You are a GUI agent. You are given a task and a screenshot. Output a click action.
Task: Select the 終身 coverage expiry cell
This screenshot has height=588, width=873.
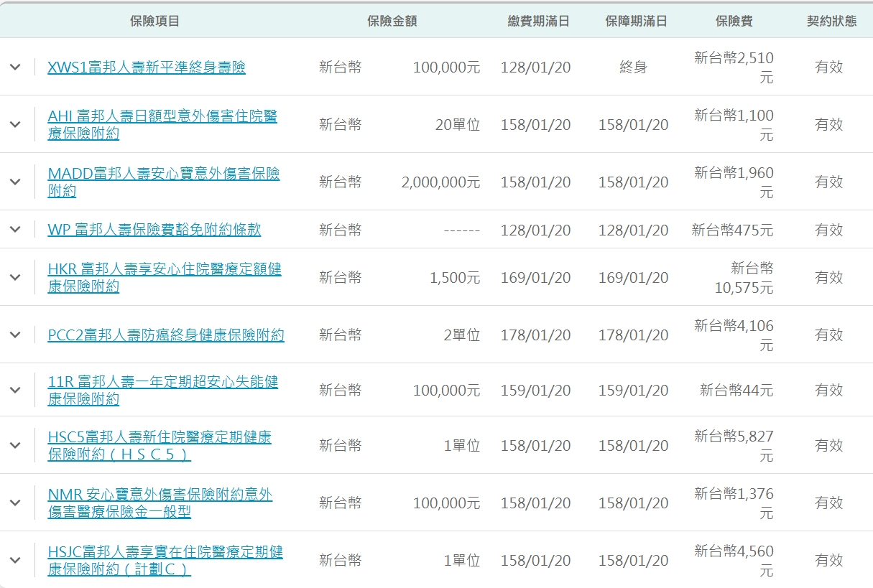(634, 67)
